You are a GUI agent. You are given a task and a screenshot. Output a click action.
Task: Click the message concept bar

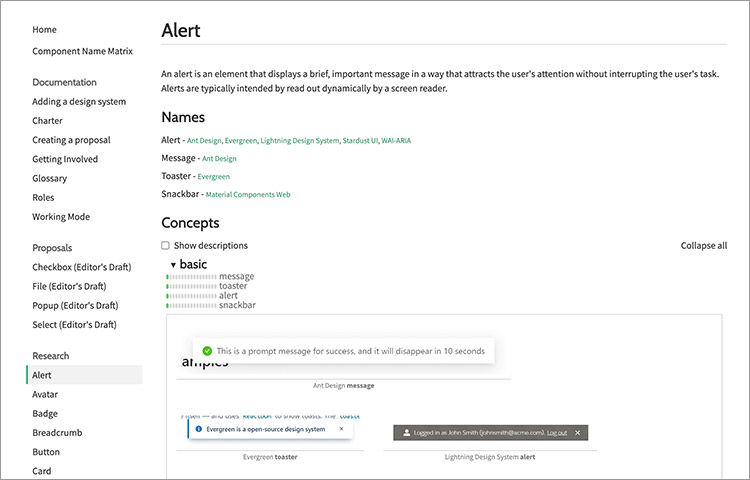191,277
